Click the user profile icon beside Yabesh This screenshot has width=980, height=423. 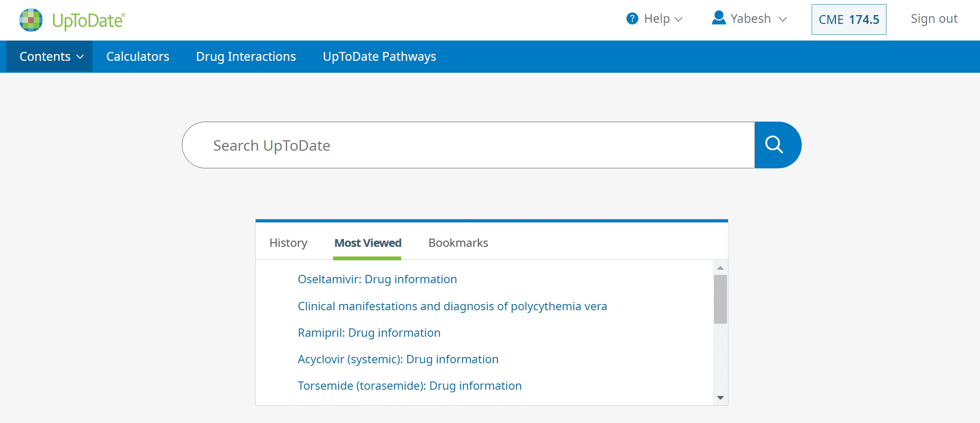(719, 18)
